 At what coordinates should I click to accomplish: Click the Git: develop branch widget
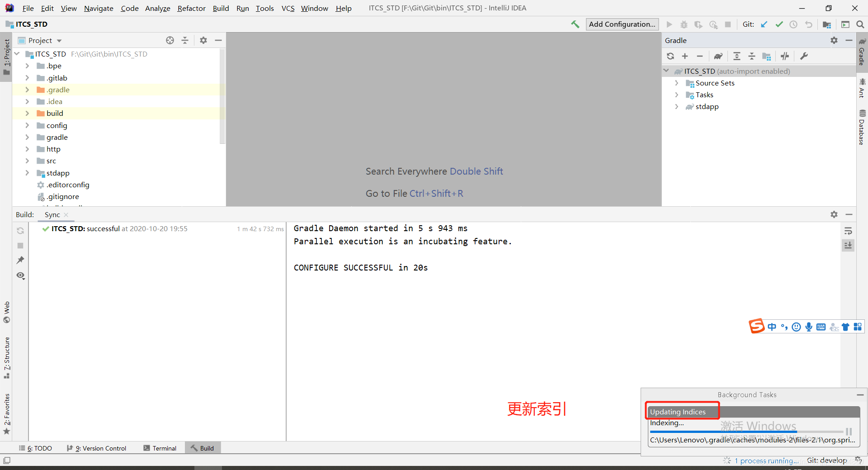tap(827, 461)
